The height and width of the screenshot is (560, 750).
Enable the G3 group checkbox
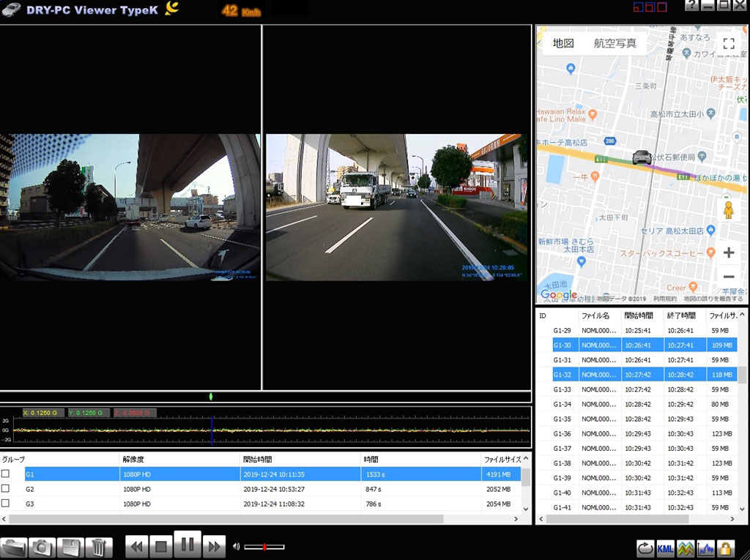6,504
